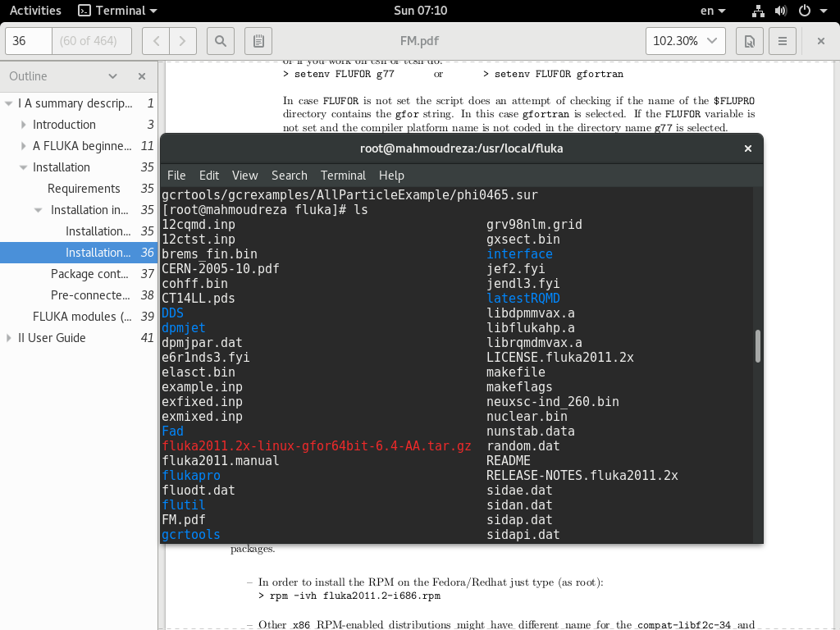
Task: Click the page number field showing 36
Action: (x=29, y=41)
